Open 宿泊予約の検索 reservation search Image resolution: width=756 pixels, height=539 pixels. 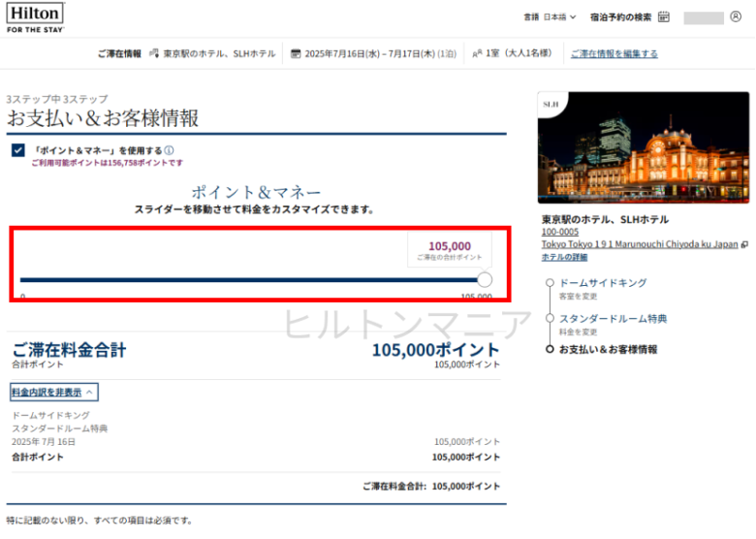[620, 16]
